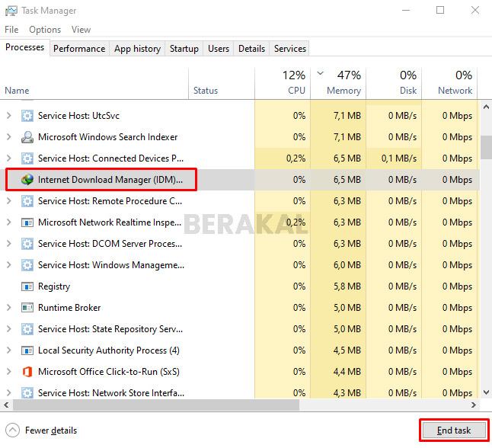This screenshot has width=492, height=448.
Task: Open the Details tab
Action: (x=251, y=49)
